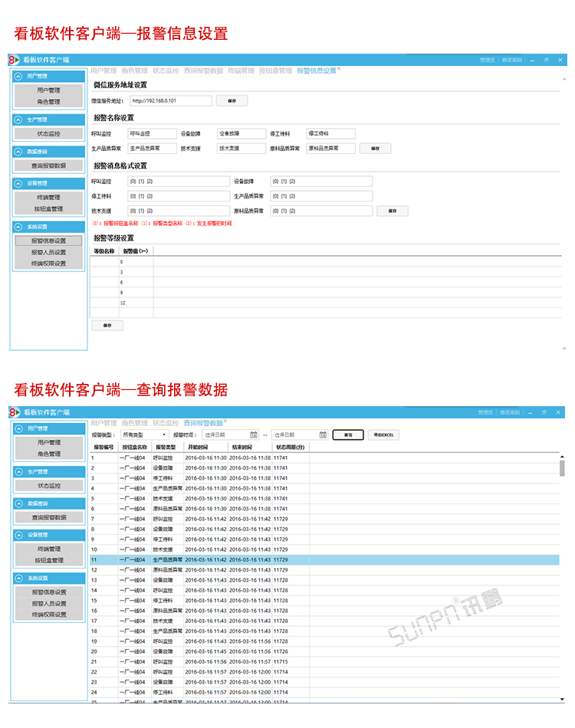Click the alarm data table's vertical scrollbar
The height and width of the screenshot is (728, 575).
tap(563, 468)
